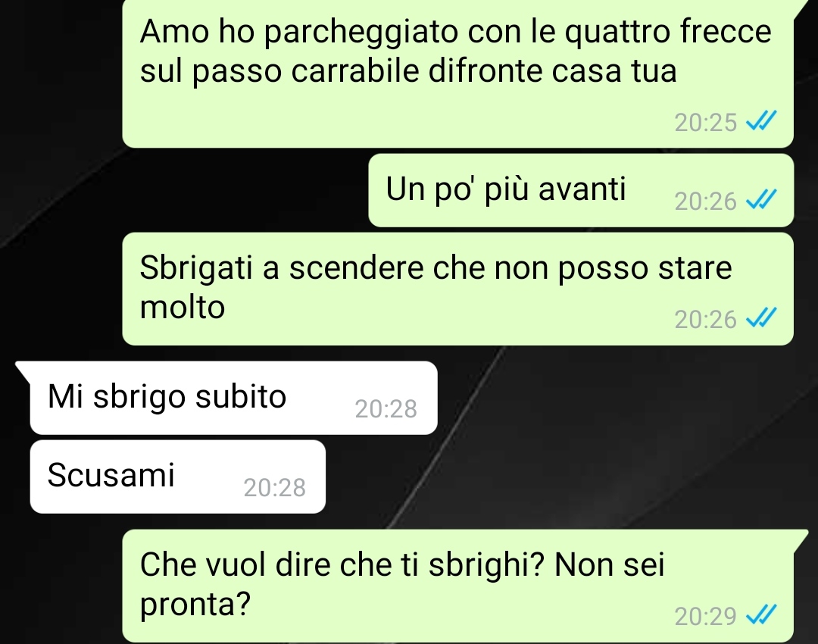
Task: Tap the word 'pronta?' in last message
Action: [195, 605]
